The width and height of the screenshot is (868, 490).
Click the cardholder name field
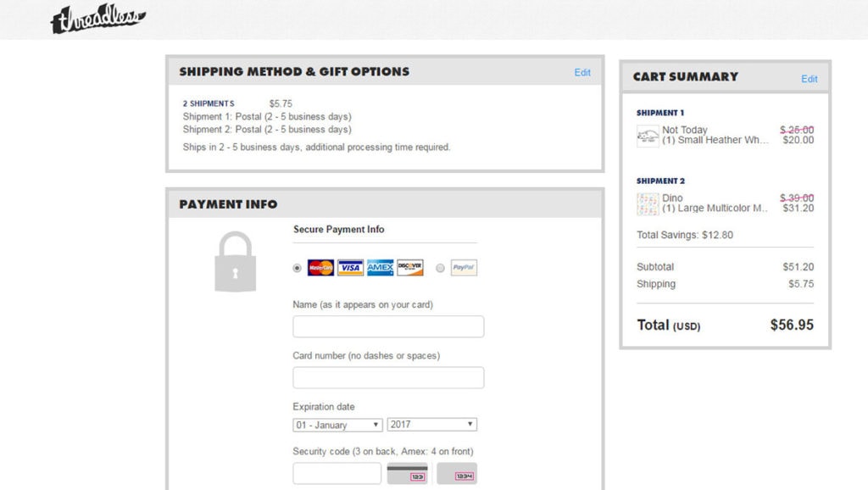point(388,326)
